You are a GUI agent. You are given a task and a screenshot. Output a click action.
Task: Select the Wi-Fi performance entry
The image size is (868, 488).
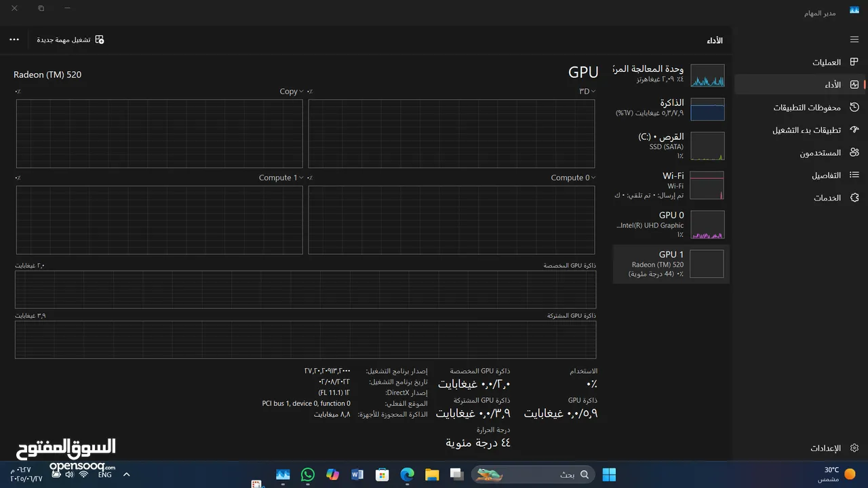click(x=671, y=185)
